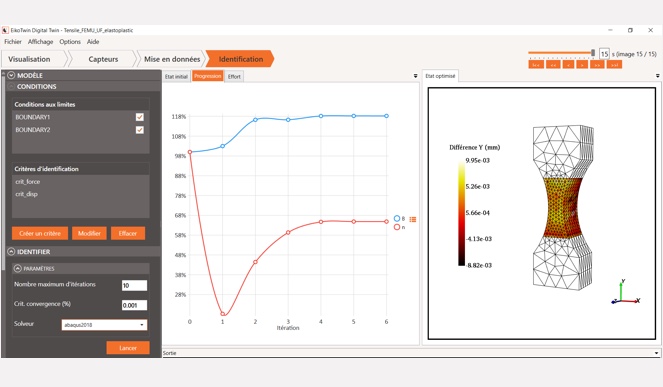The height and width of the screenshot is (387, 663).
Task: Click the Effacer button
Action: point(128,233)
